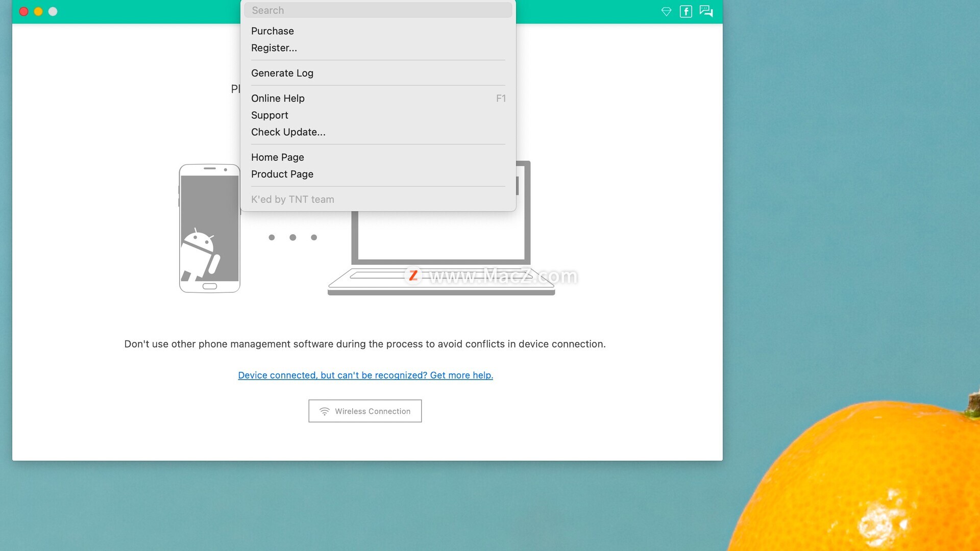The height and width of the screenshot is (551, 980).
Task: Minimize the window with yellow button
Action: pos(38,11)
